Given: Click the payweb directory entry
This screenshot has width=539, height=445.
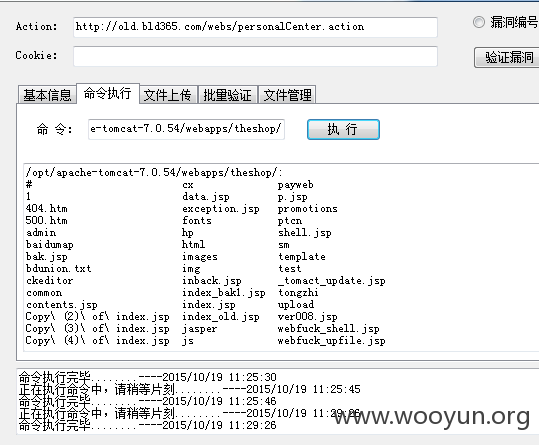Looking at the screenshot, I should coord(296,185).
